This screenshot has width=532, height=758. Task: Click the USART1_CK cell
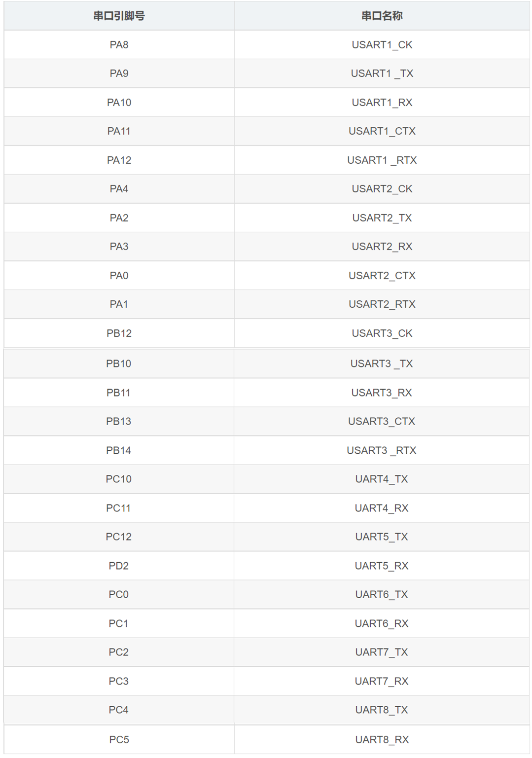pos(382,45)
